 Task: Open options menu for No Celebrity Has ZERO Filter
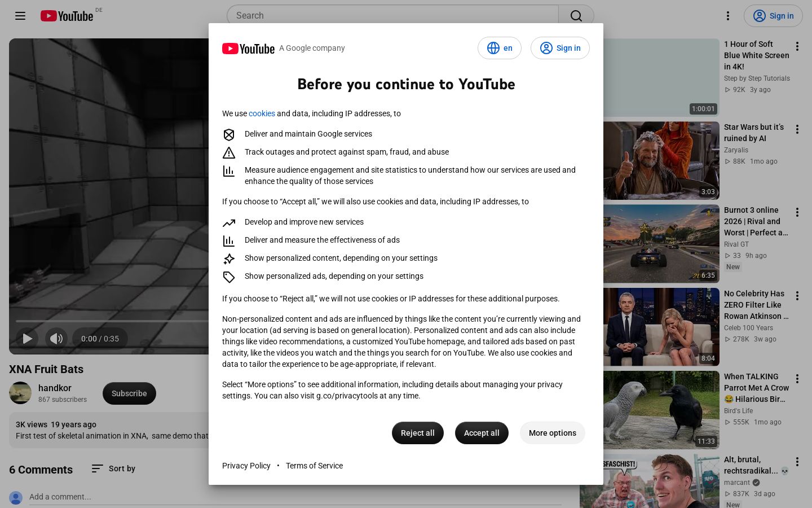[797, 296]
